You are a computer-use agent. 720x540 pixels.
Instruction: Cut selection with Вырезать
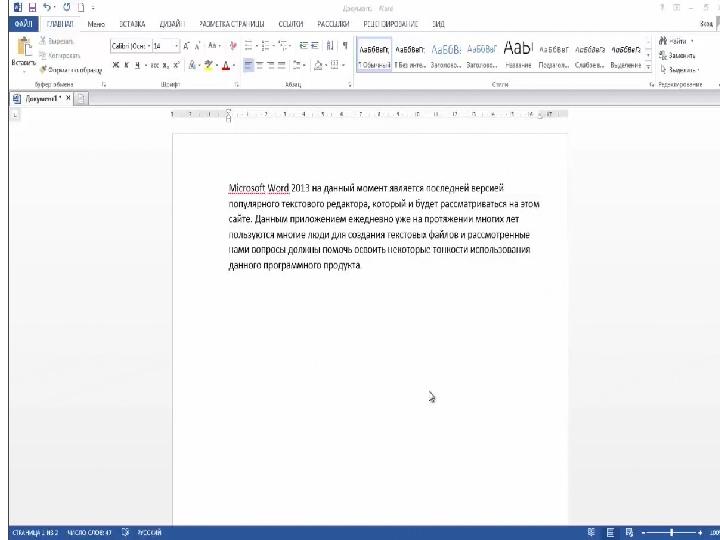[56, 41]
